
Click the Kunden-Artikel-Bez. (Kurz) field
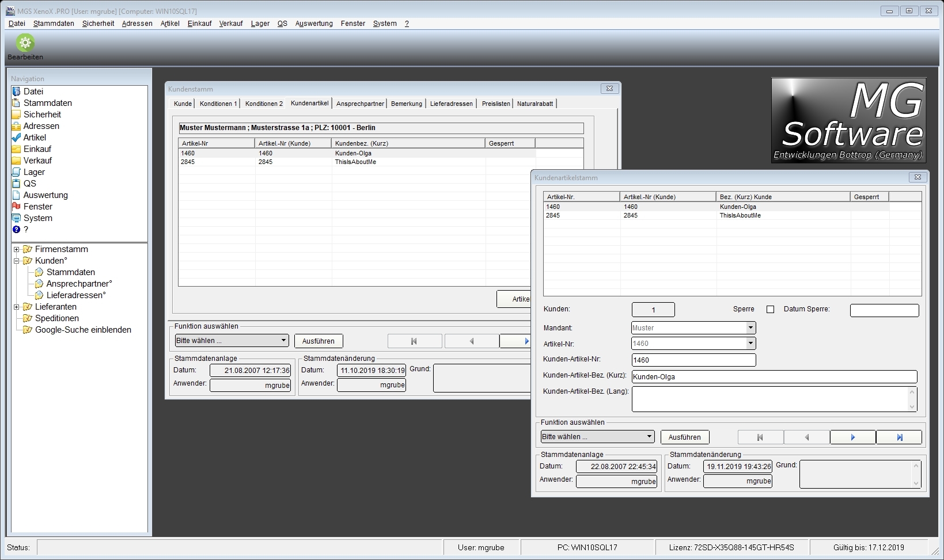click(774, 377)
